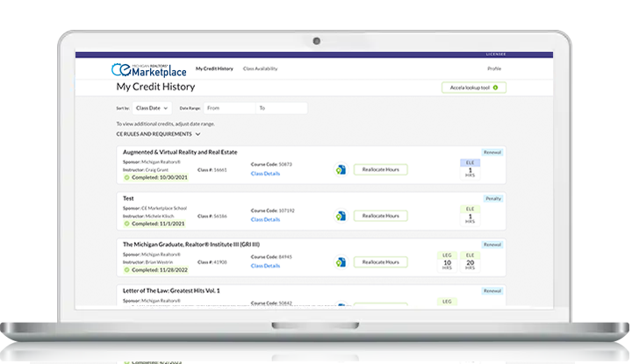Open the Class Date sort dropdown
The image size is (632, 364).
(152, 108)
